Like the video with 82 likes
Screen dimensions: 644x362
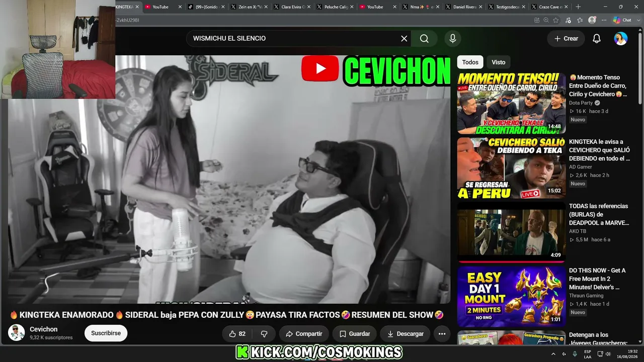(237, 334)
